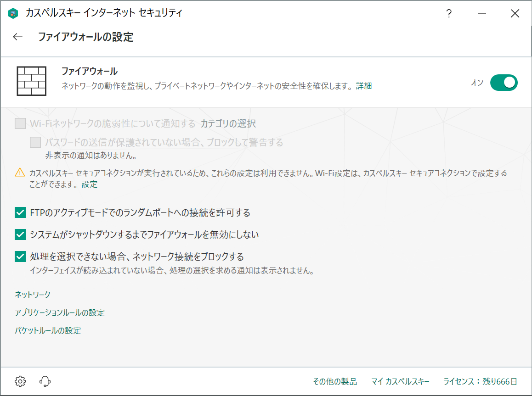Open アプリケーションルールの設定
The image size is (532, 396).
(x=60, y=312)
